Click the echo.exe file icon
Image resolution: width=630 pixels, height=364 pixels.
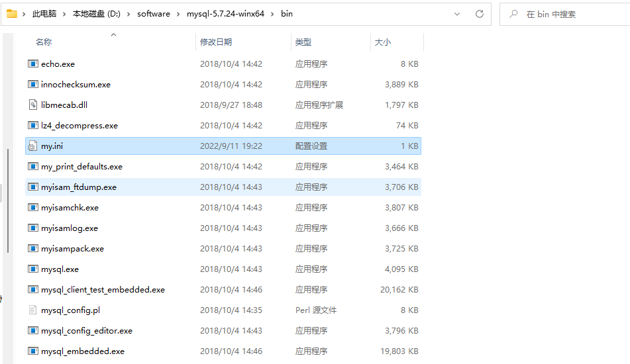[x=33, y=64]
